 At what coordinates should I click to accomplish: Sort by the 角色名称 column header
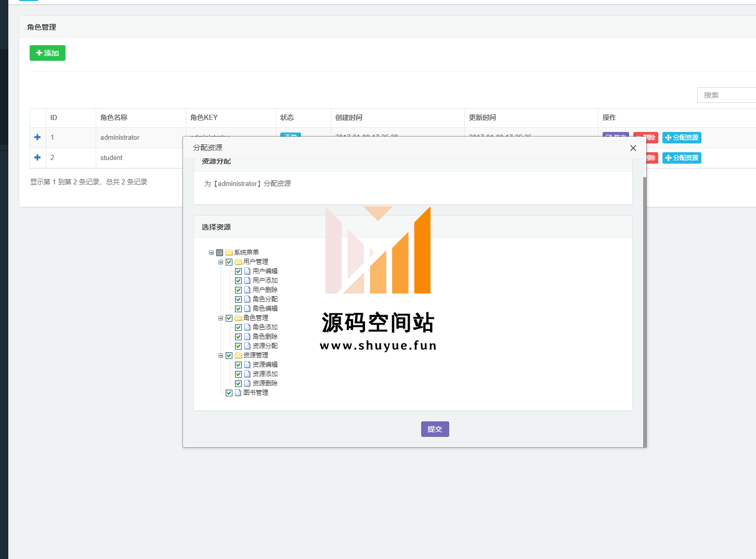tap(141, 118)
